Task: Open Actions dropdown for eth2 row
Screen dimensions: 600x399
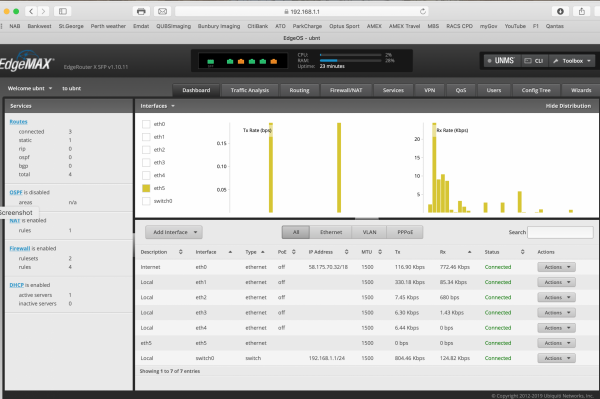Action: click(x=556, y=297)
